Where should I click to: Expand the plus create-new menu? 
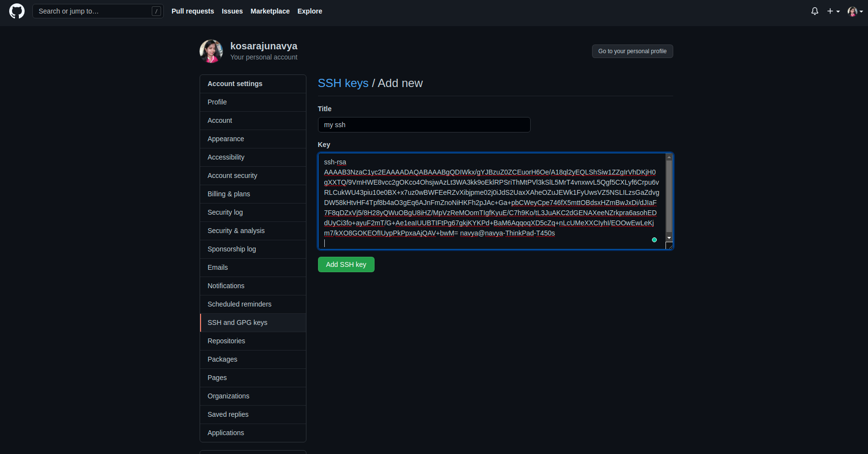point(833,11)
